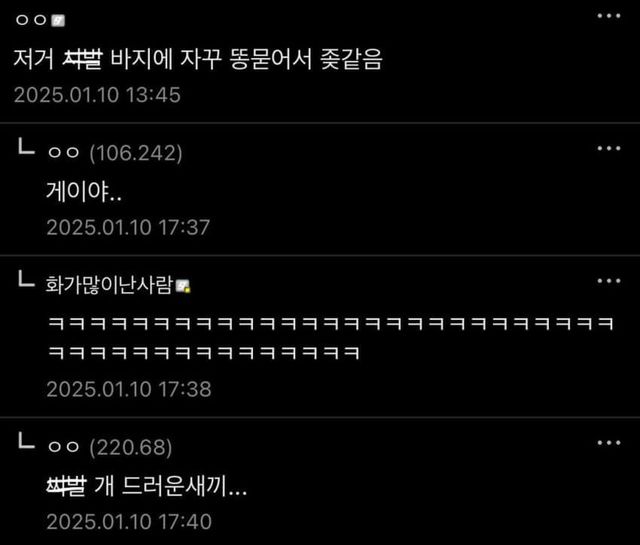Click the badge icon next to 화가많이난사람
640x545 pixels.
[182, 286]
